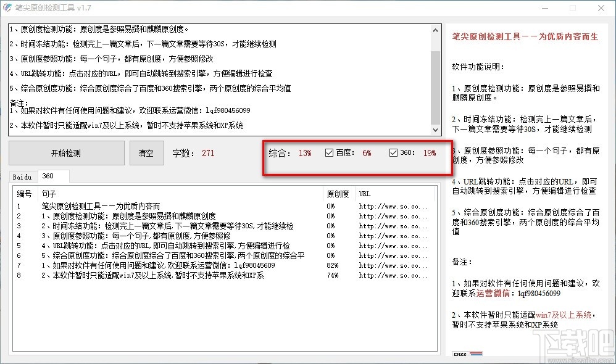Select the 360 results tab
The height and width of the screenshot is (364, 616).
[x=54, y=176]
